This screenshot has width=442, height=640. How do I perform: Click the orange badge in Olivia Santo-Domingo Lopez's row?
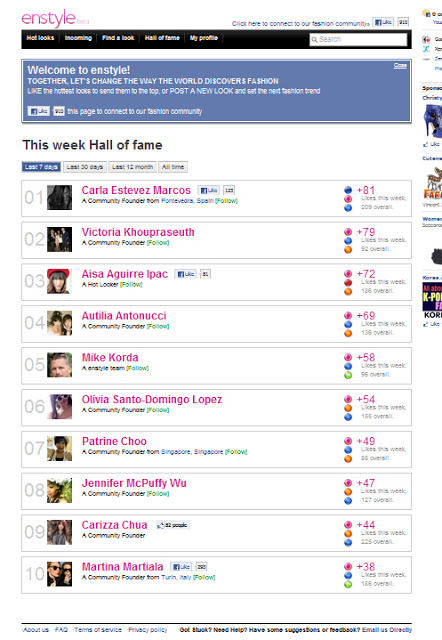[x=348, y=408]
